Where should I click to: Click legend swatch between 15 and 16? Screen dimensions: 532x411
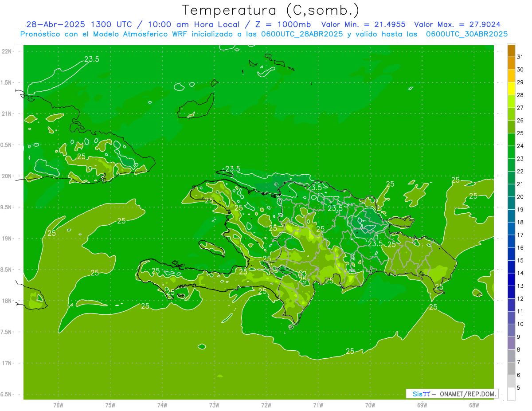pyautogui.click(x=511, y=254)
